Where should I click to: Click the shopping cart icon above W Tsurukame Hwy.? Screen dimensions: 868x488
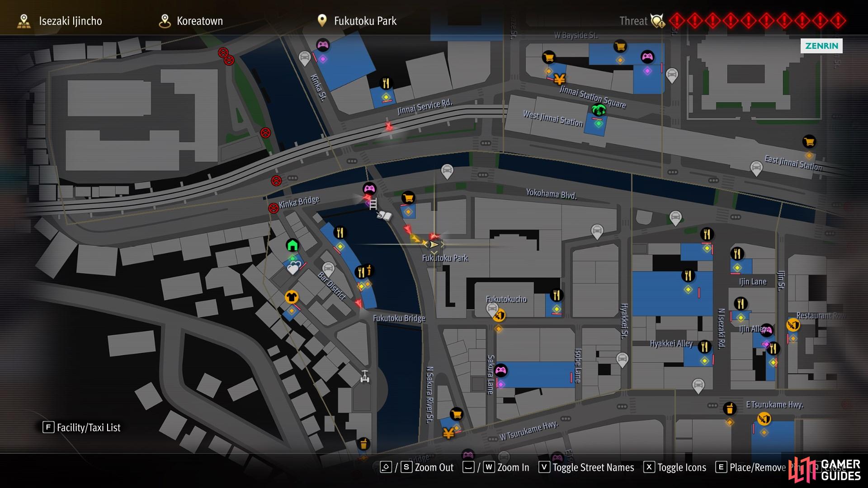[x=457, y=413]
